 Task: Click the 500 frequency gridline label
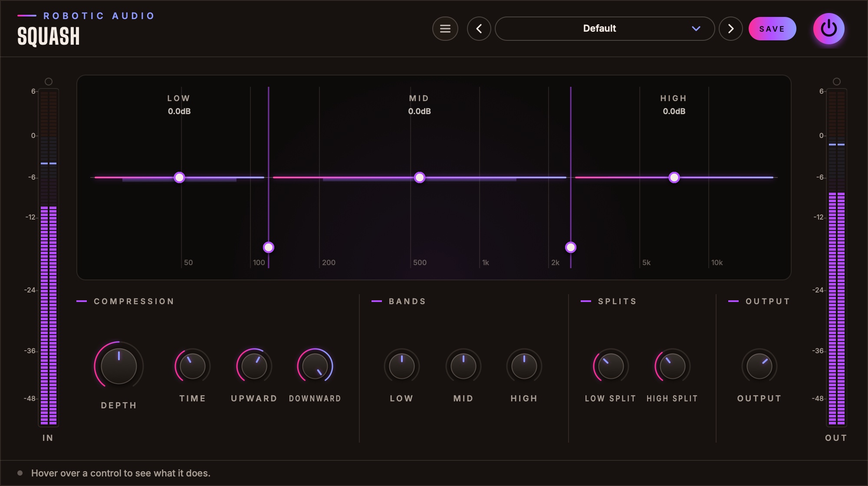420,263
